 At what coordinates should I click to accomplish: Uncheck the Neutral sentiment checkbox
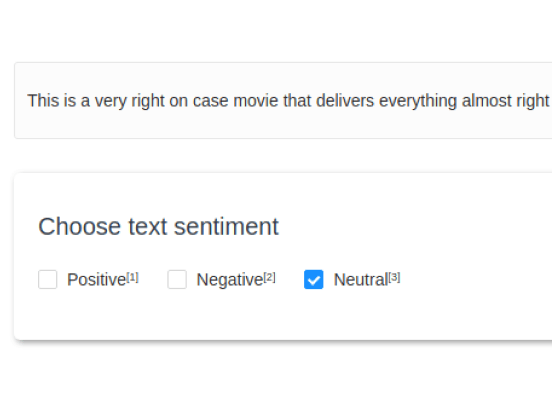point(314,280)
